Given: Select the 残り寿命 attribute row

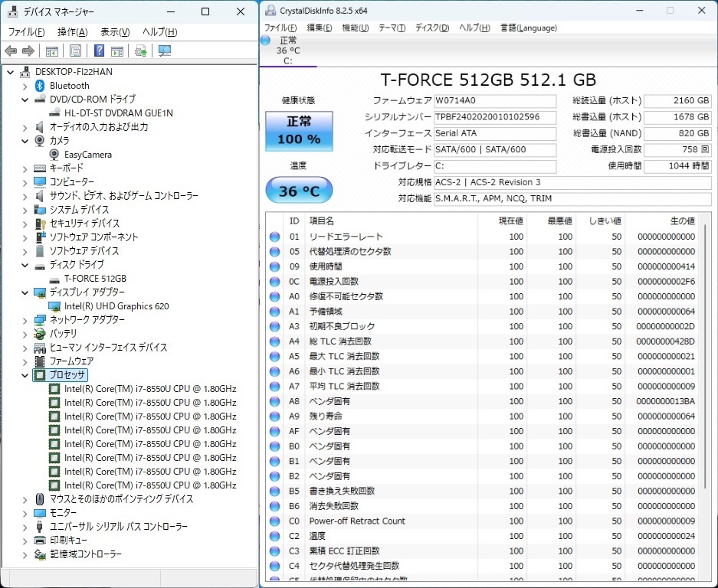Looking at the screenshot, I should click(483, 416).
